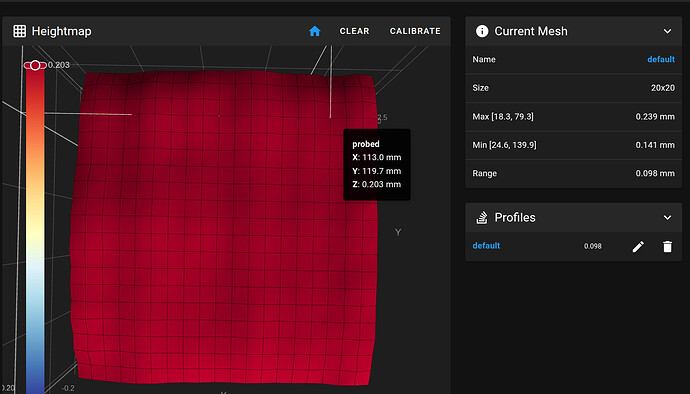690x394 pixels.
Task: Click the default mesh name value
Action: point(661,59)
